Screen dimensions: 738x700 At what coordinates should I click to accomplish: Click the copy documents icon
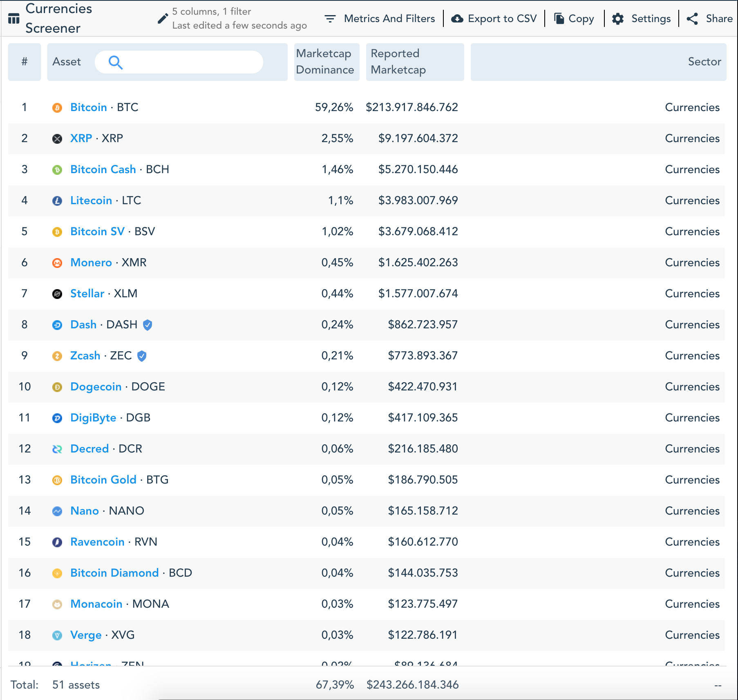[x=559, y=18]
